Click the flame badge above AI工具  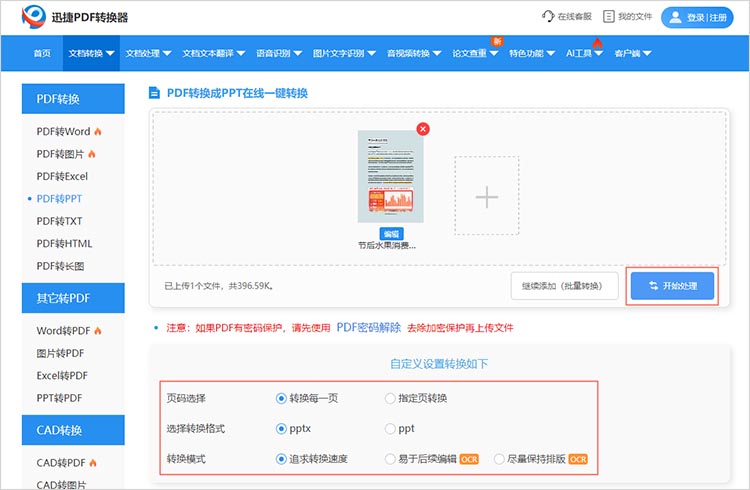pos(597,43)
